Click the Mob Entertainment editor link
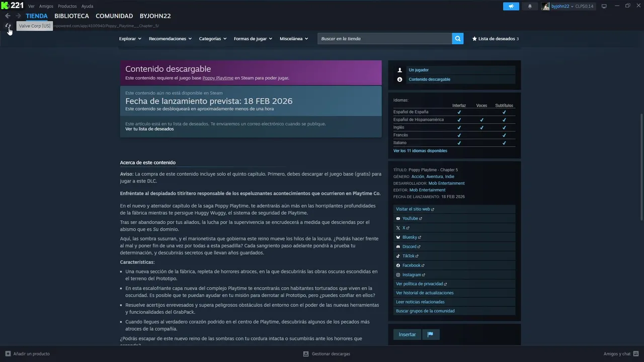644x362 pixels. (x=427, y=190)
